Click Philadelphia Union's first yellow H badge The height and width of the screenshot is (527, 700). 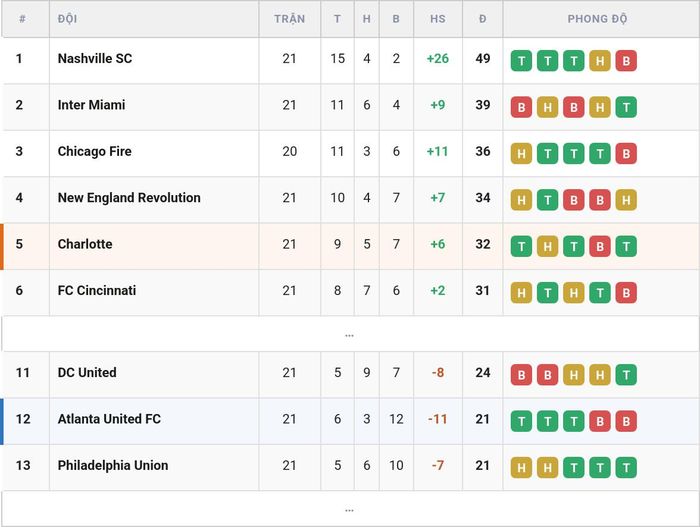click(x=521, y=468)
